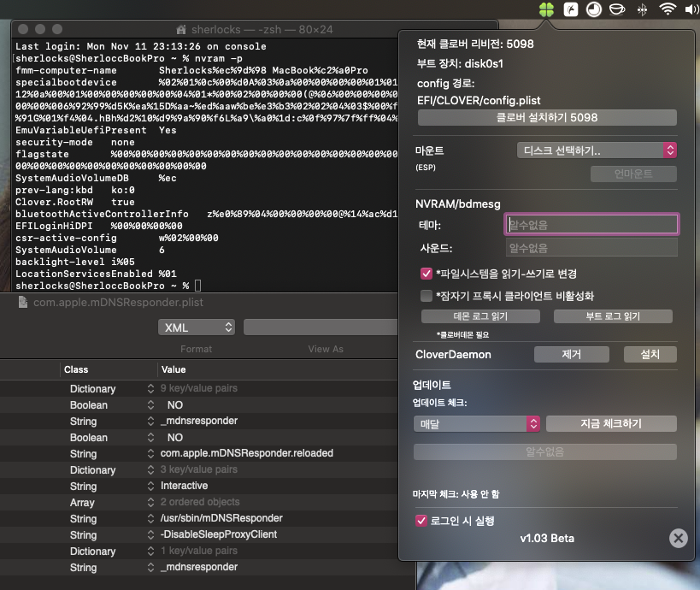Click Read daemon log button (데몬 로그 읽기)
The image size is (700, 590).
click(480, 316)
